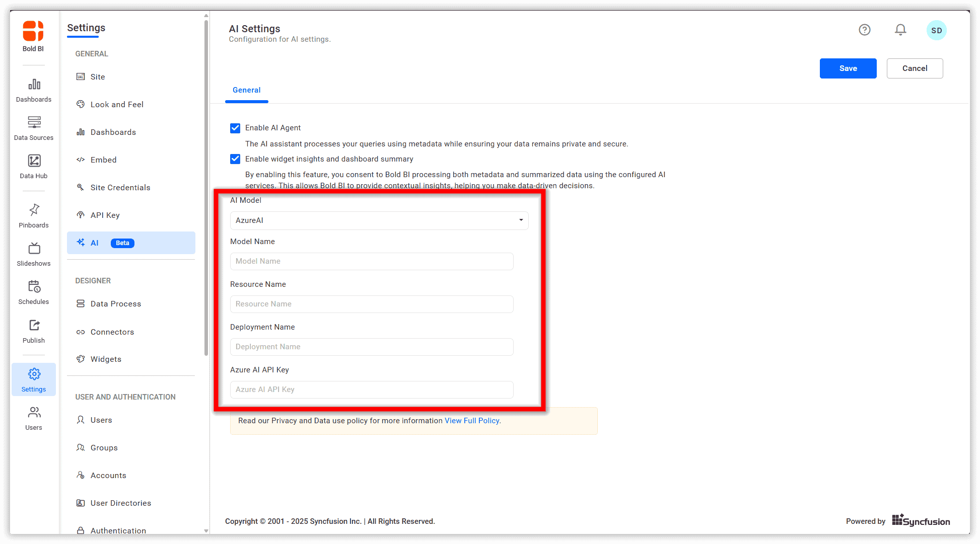Open the SD user profile avatar
The image size is (980, 544).
[x=937, y=30]
